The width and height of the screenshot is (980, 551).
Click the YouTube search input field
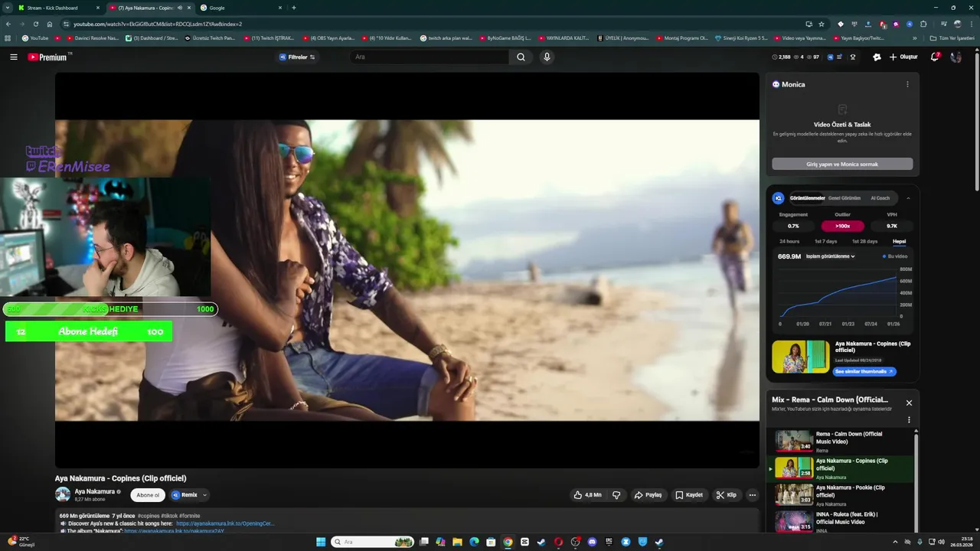point(430,57)
